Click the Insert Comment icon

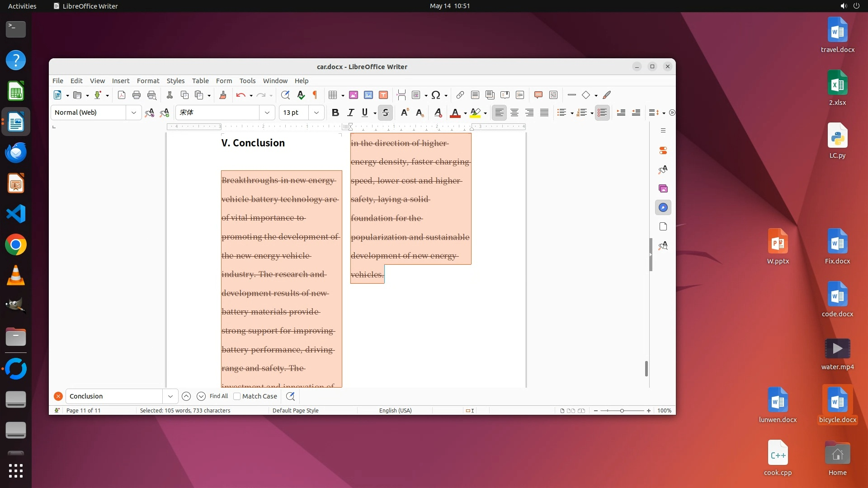[538, 95]
